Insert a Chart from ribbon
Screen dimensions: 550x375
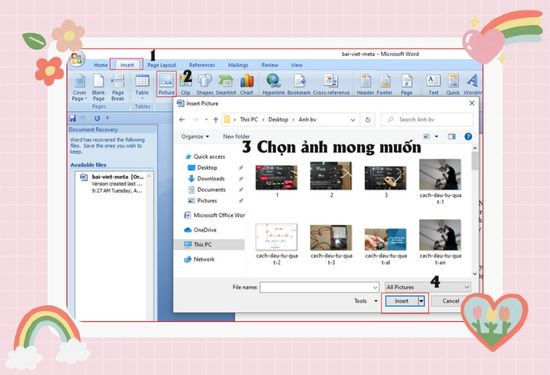[x=247, y=85]
